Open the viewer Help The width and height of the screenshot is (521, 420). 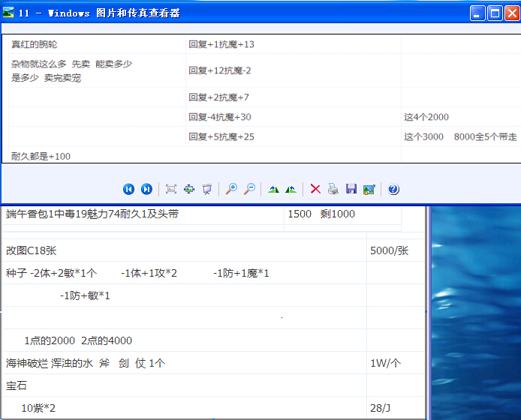(393, 189)
